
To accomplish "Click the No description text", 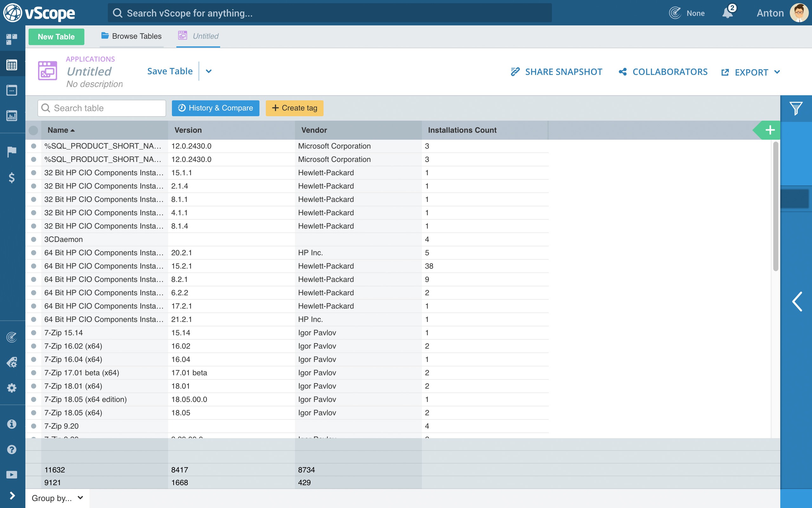I will coord(94,84).
